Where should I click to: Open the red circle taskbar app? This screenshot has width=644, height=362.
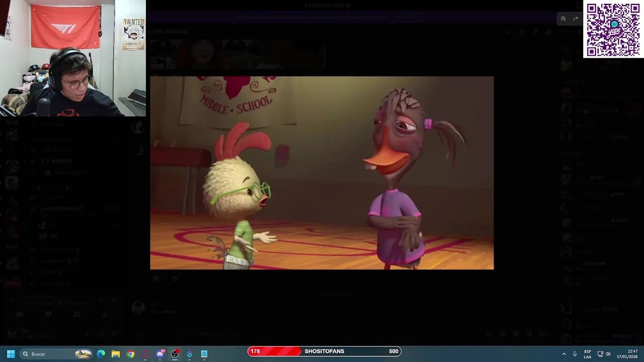click(x=145, y=354)
